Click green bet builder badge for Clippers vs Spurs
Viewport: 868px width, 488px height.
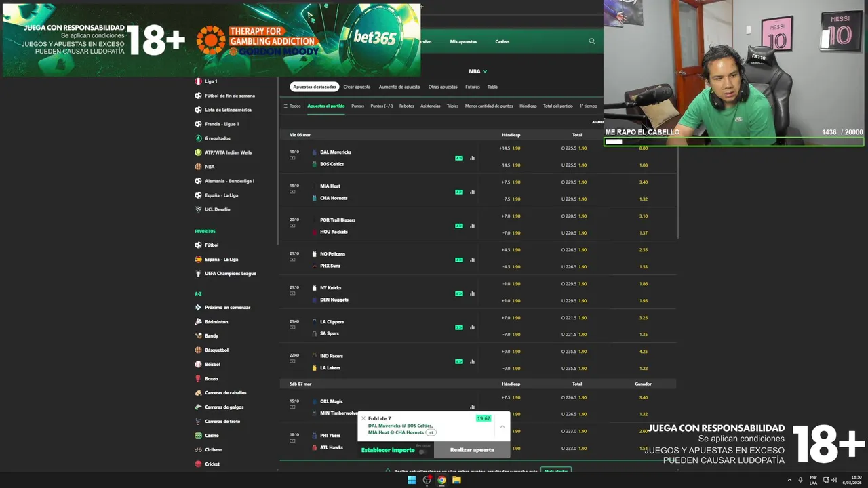pyautogui.click(x=459, y=327)
